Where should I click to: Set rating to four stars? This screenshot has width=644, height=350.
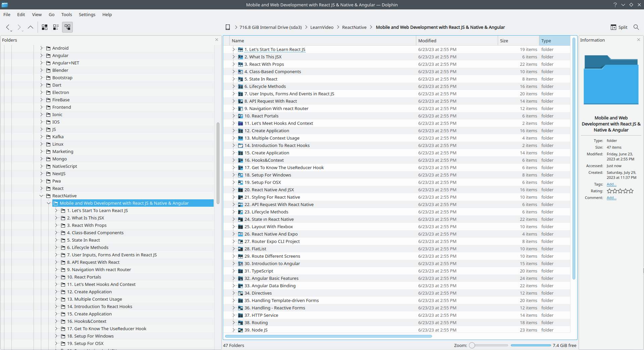[x=626, y=191]
